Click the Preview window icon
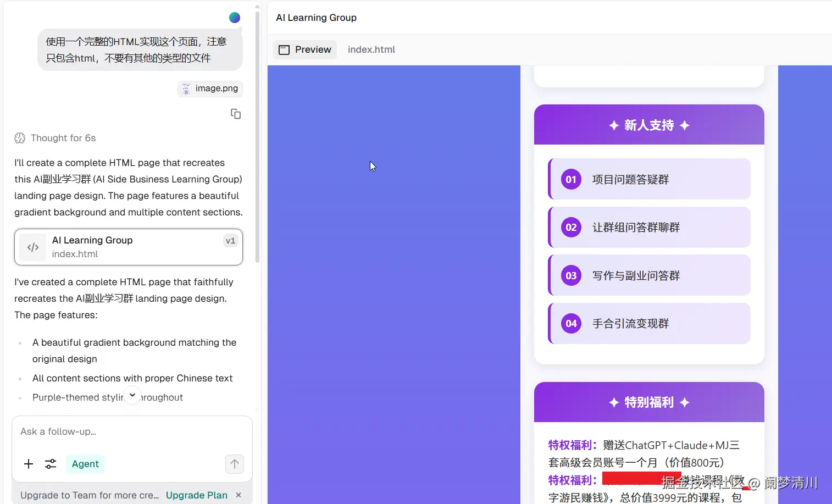This screenshot has width=832, height=504. (x=284, y=50)
